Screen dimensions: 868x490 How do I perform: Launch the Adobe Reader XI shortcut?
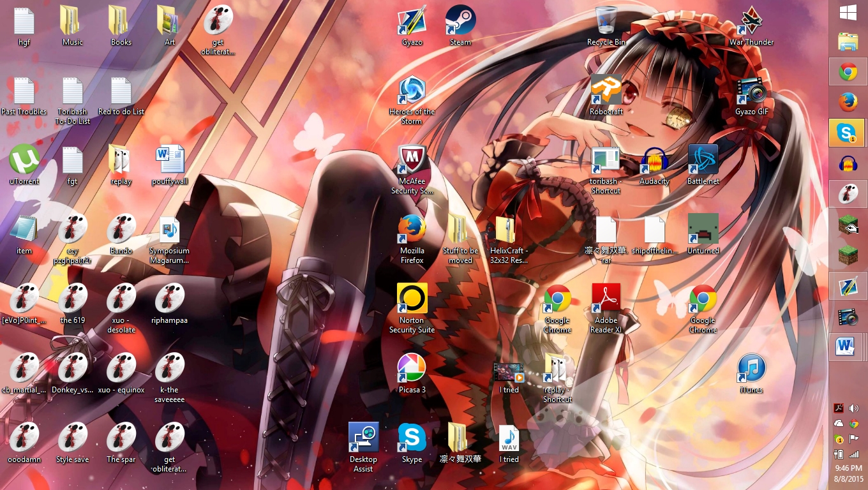pos(606,309)
